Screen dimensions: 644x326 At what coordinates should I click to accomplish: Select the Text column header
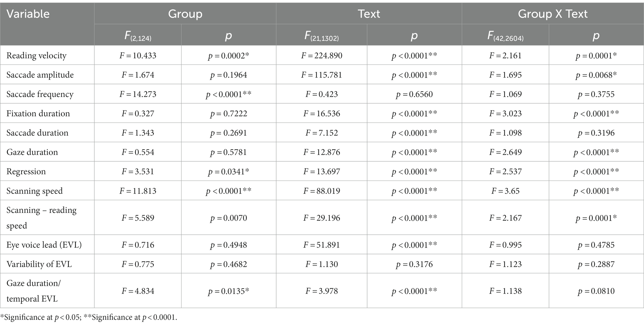tap(369, 14)
